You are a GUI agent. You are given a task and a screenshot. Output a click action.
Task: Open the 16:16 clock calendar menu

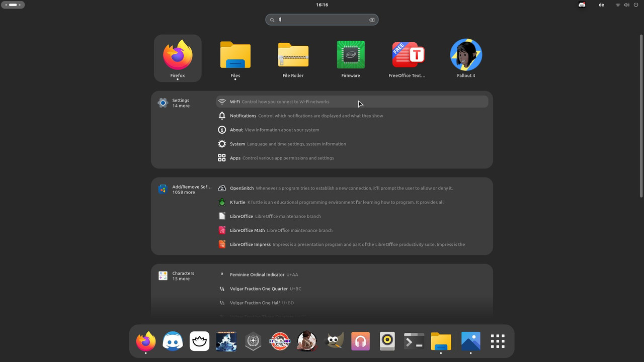pos(322,5)
